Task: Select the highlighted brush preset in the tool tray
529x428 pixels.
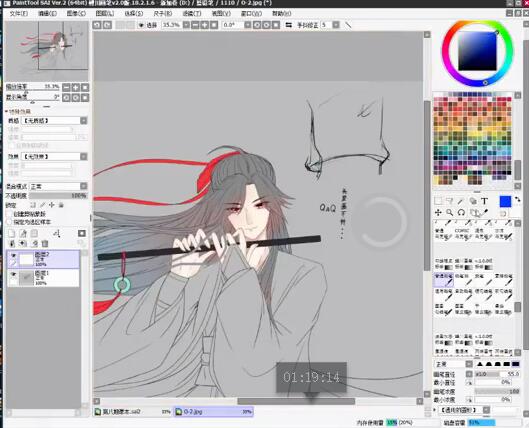Action: (x=443, y=280)
